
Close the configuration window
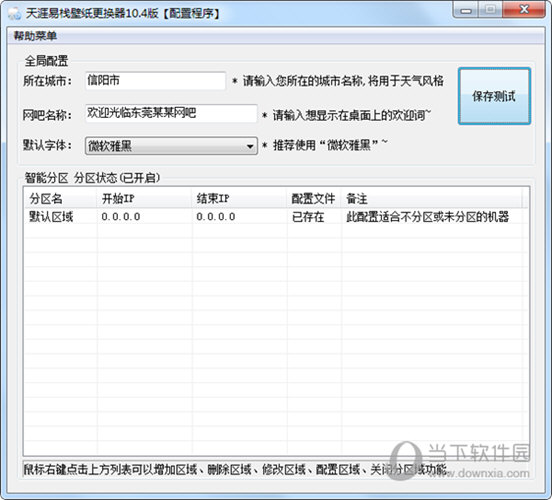524,10
